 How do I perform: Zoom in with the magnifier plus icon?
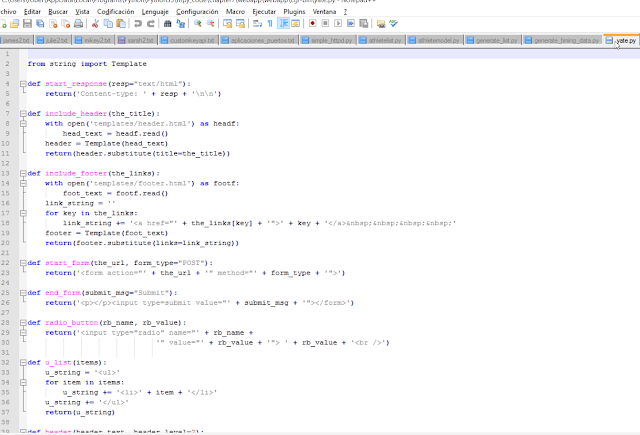point(198,24)
